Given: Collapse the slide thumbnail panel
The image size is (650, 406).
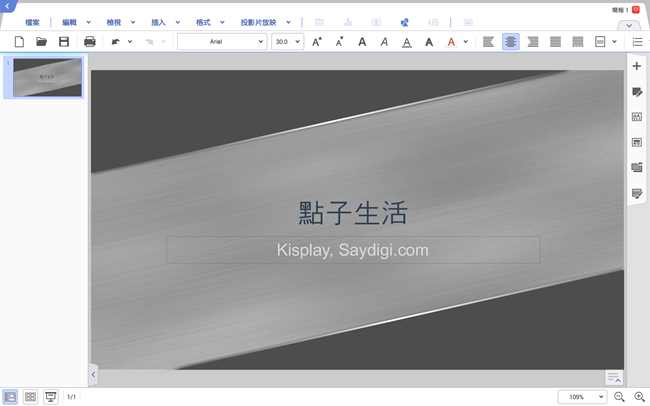Looking at the screenshot, I should click(93, 374).
